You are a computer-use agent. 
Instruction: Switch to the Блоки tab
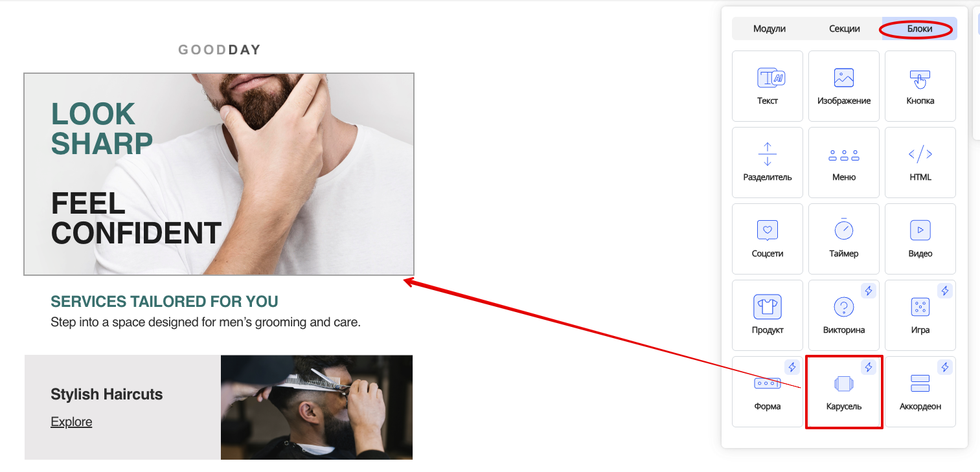point(920,28)
